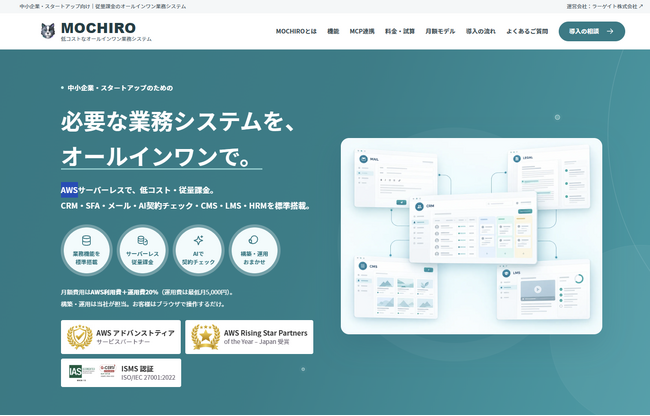Click the CRM window in hero illustration
The image size is (650, 416).
pos(473,229)
